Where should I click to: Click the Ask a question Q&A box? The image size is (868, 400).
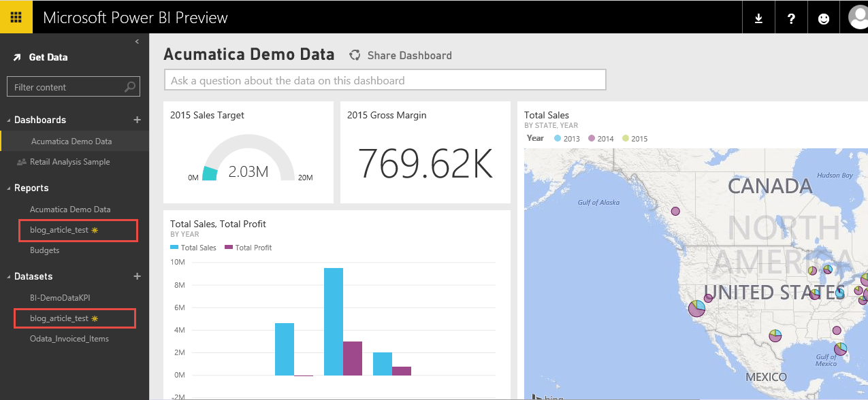click(x=385, y=80)
